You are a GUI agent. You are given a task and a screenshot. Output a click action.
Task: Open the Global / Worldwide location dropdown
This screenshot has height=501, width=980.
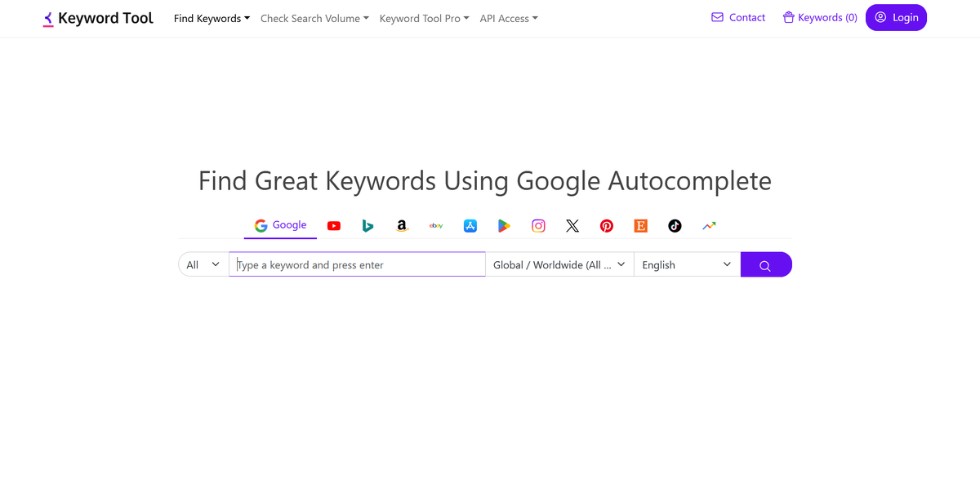(x=559, y=264)
